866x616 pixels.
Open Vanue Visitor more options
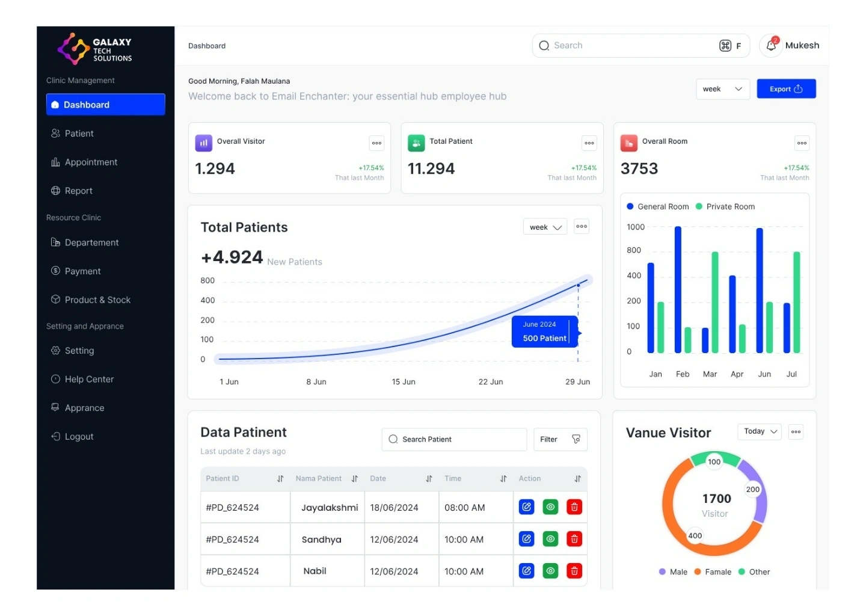tap(796, 432)
